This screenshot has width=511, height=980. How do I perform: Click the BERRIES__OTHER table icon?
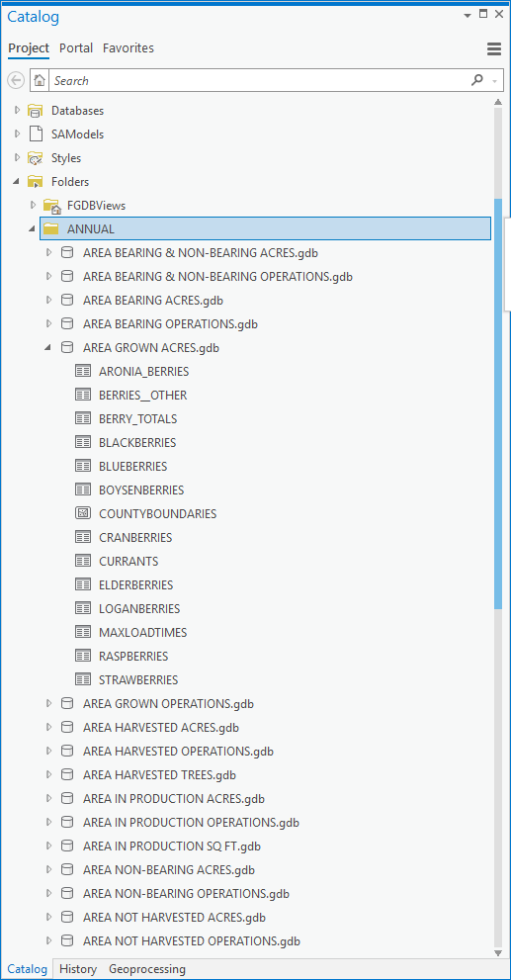click(82, 395)
